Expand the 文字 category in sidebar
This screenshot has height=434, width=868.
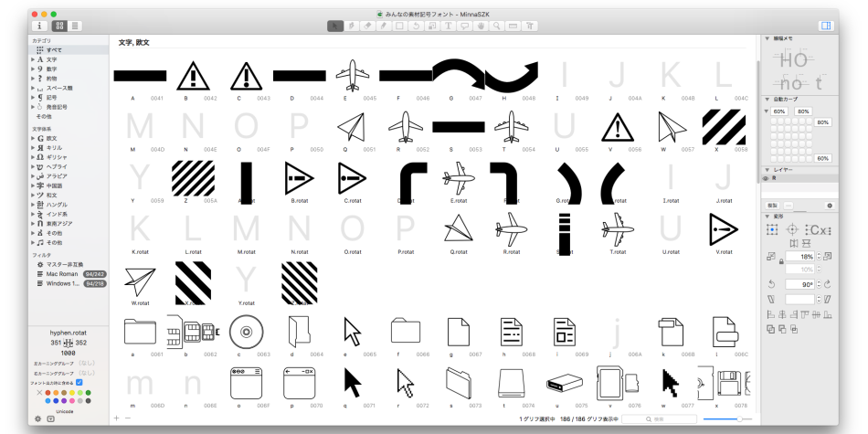[33, 59]
